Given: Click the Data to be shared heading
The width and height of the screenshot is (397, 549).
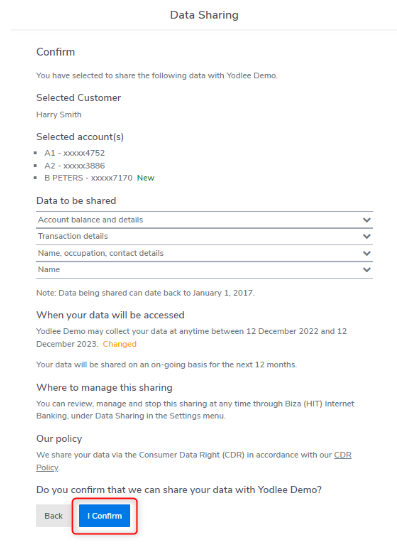Looking at the screenshot, I should click(76, 201).
